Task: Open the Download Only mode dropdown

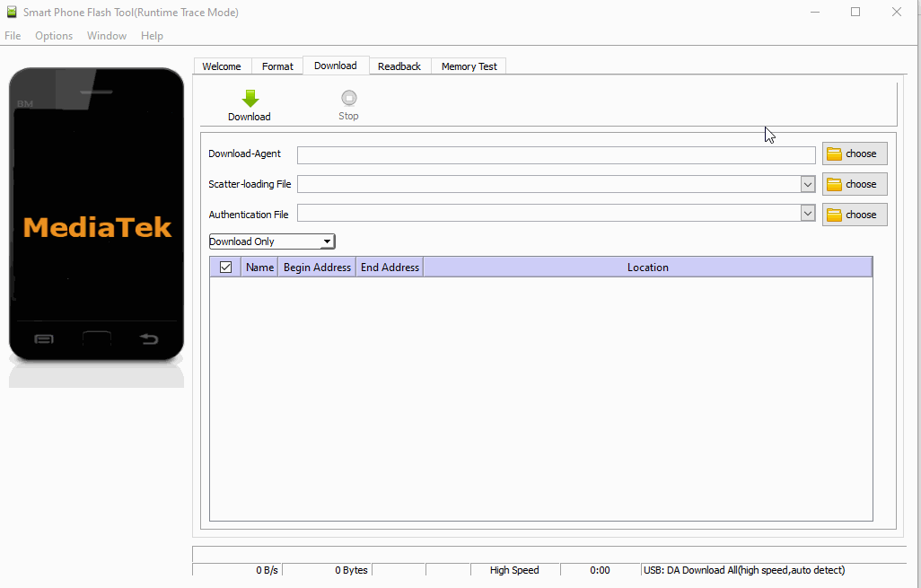Action: tap(271, 241)
